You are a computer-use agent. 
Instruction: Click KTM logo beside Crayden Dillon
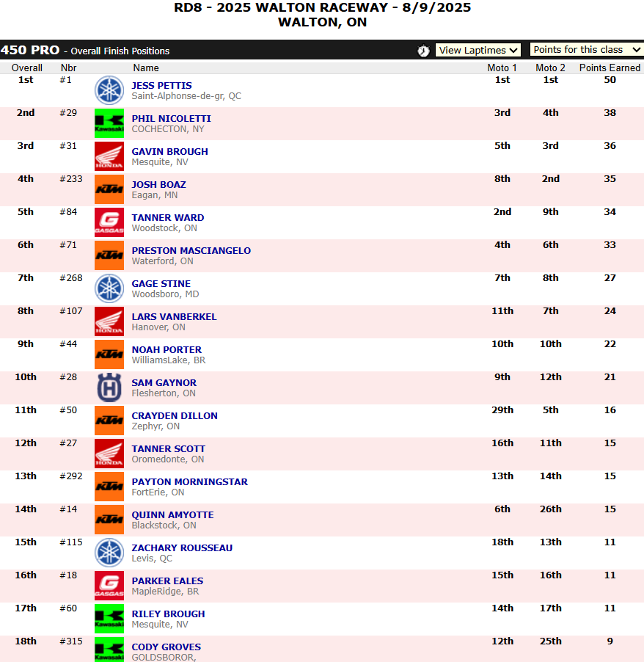tap(109, 421)
